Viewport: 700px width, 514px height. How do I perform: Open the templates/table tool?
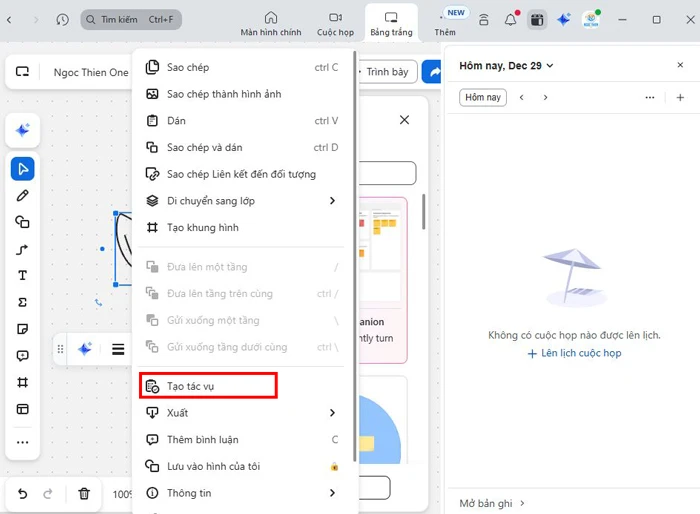pos(22,409)
